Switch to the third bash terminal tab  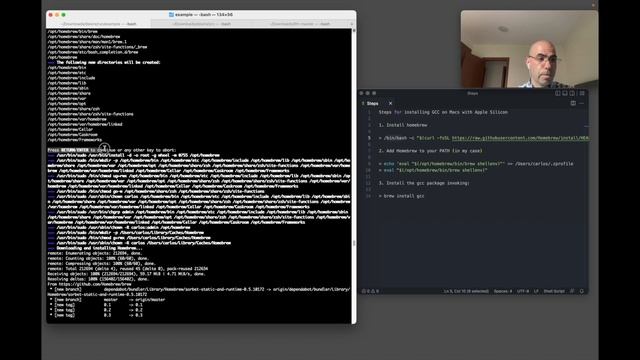300,24
